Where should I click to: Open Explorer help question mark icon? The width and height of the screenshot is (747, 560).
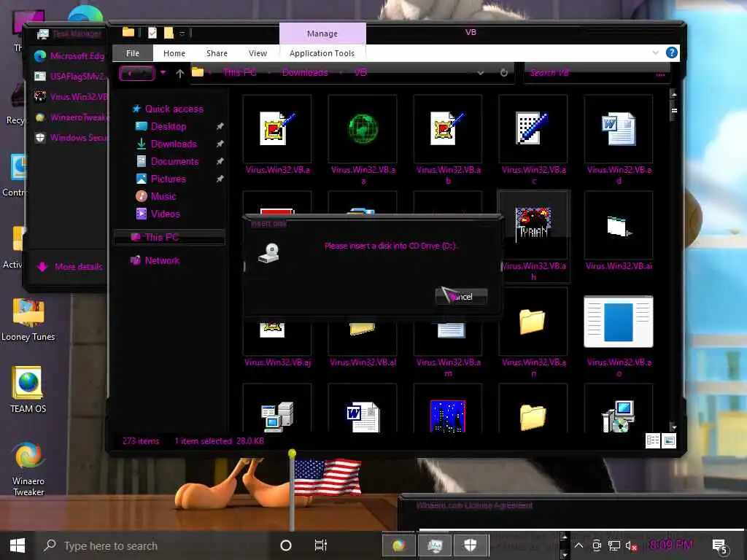click(x=672, y=52)
